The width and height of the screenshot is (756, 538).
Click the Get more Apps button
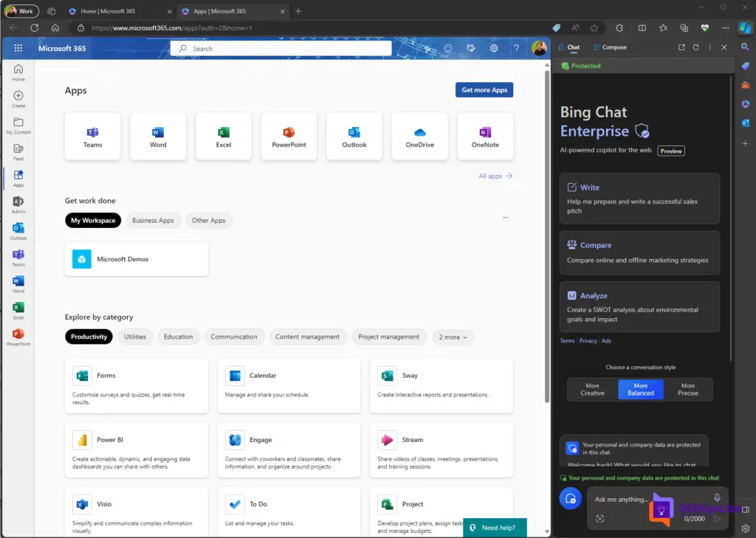click(x=484, y=90)
